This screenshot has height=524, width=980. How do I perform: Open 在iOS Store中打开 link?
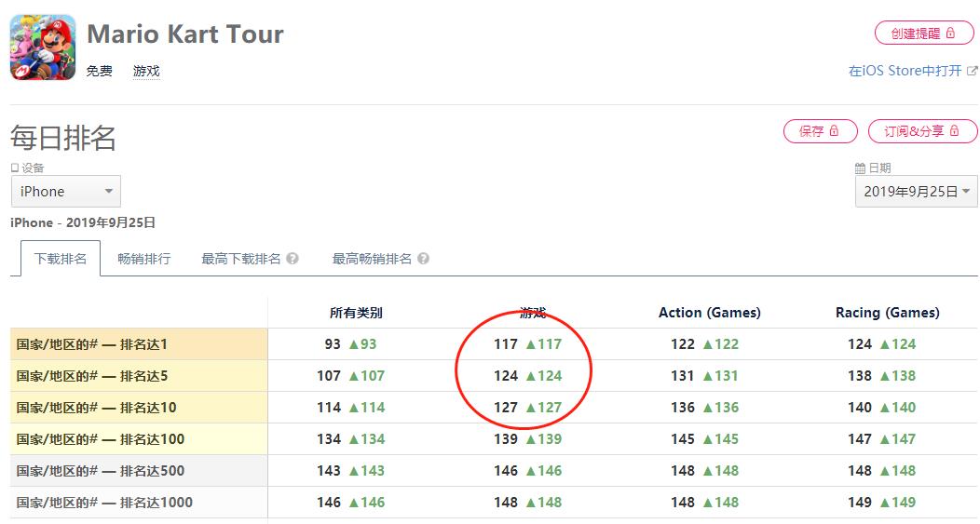(905, 71)
